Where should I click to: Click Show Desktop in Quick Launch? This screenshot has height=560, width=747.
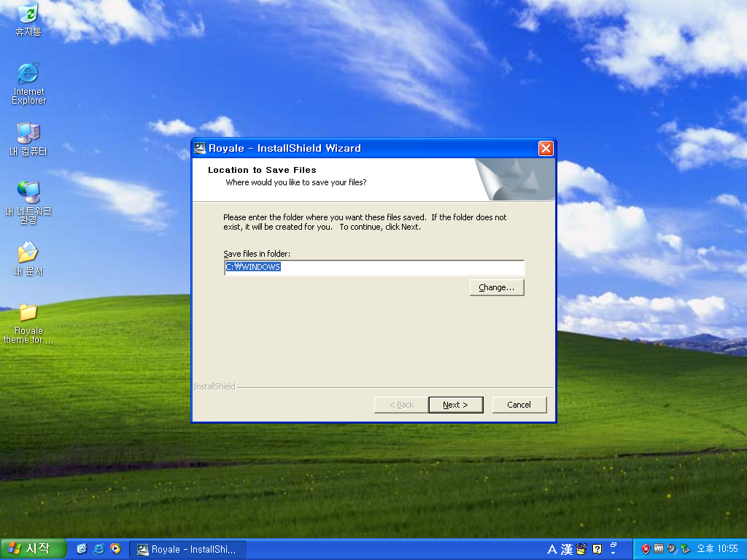coord(82,549)
